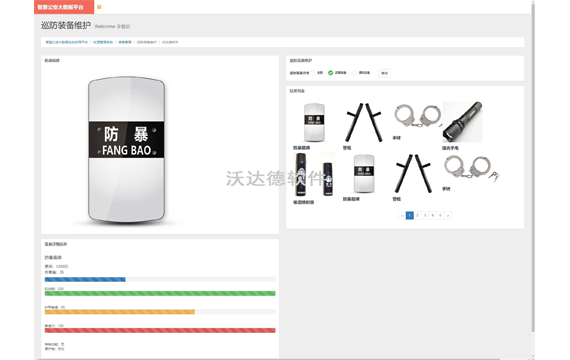Open the 智慧公安大数据平台 logo banner
The image size is (570, 360).
tap(64, 7)
